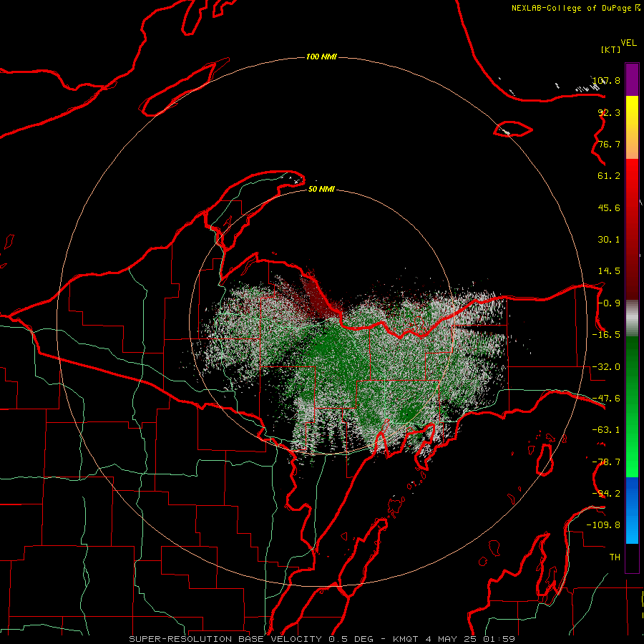The width and height of the screenshot is (644, 644).
Task: Click the '100 NMI' range ring label
Action: click(x=321, y=57)
